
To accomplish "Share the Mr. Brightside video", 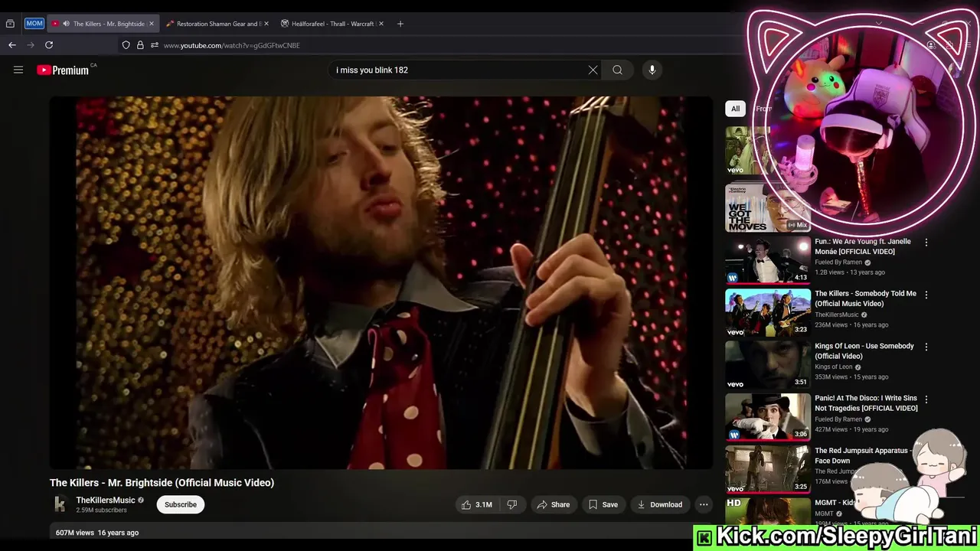I will click(x=554, y=504).
